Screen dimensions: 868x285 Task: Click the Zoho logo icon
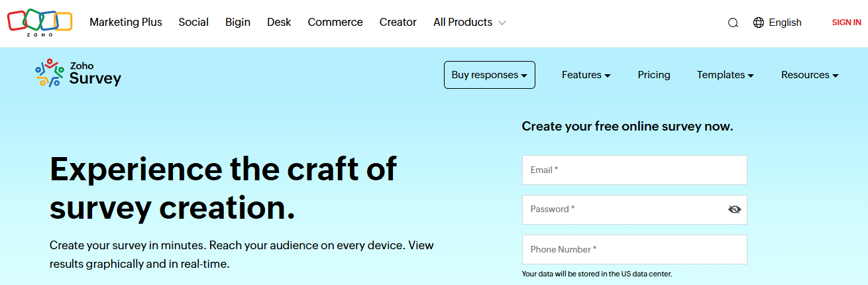point(39,22)
